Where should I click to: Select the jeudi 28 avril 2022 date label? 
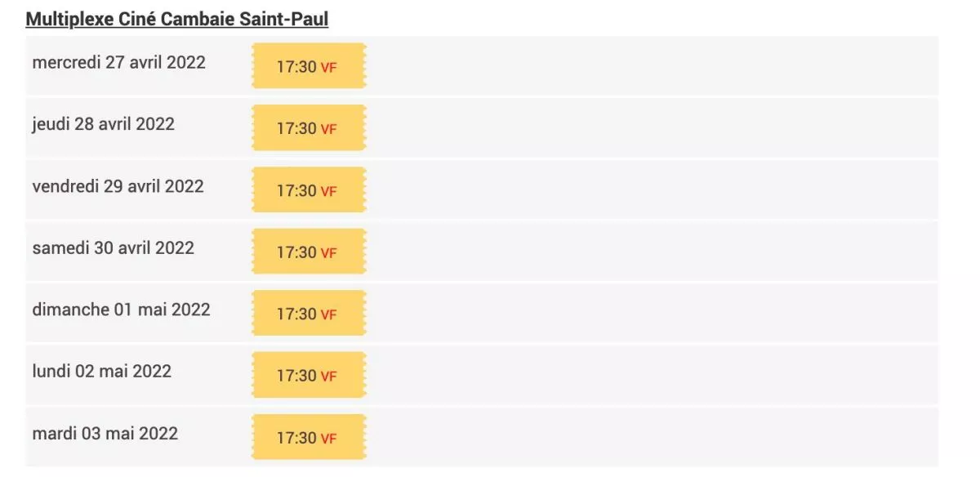coord(104,124)
